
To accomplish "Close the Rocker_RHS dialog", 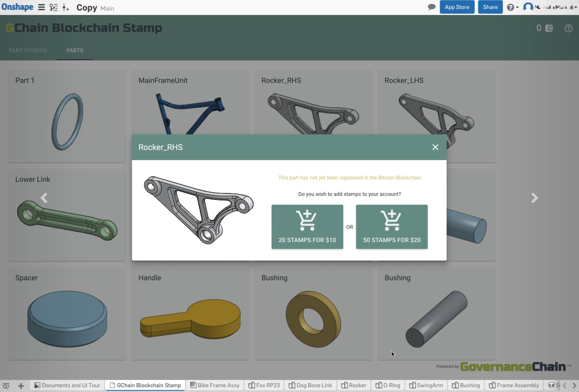I will click(435, 147).
